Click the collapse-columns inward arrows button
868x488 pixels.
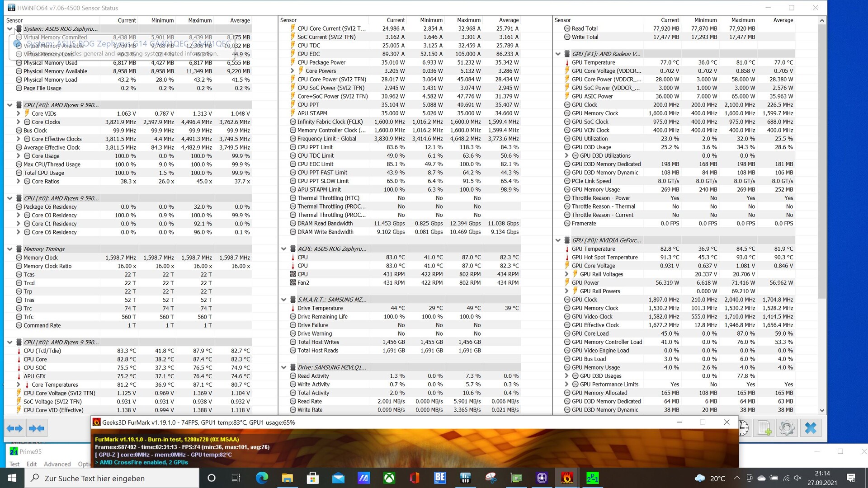(36, 428)
